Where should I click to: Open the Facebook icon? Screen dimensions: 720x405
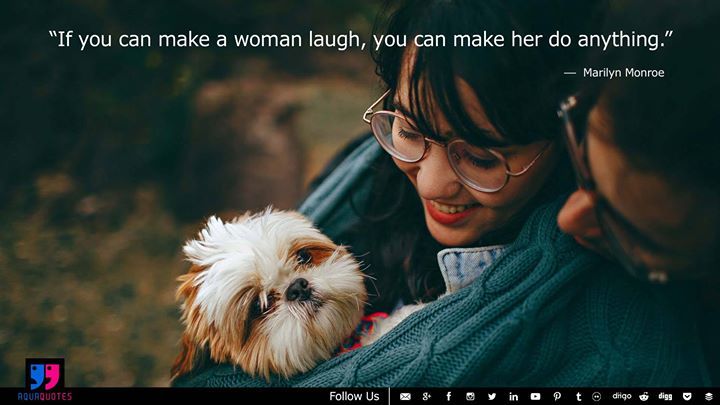coord(449,396)
